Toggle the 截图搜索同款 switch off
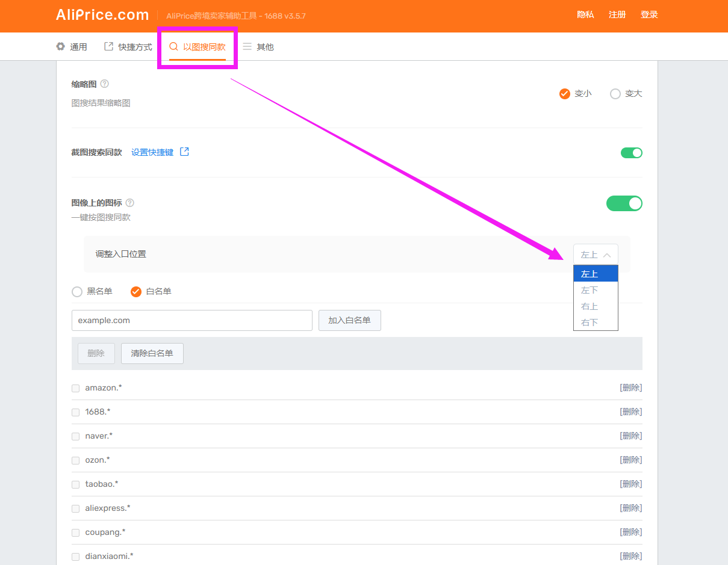The width and height of the screenshot is (728, 565). tap(631, 153)
